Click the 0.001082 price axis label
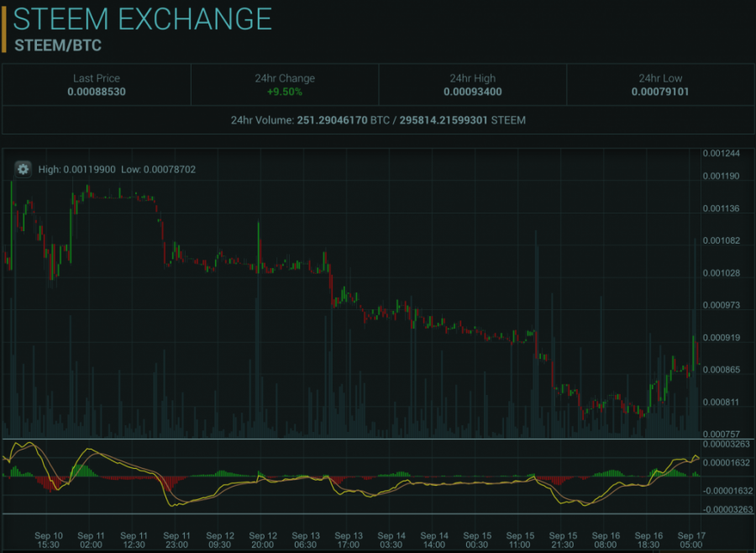This screenshot has height=553, width=756. coord(721,240)
